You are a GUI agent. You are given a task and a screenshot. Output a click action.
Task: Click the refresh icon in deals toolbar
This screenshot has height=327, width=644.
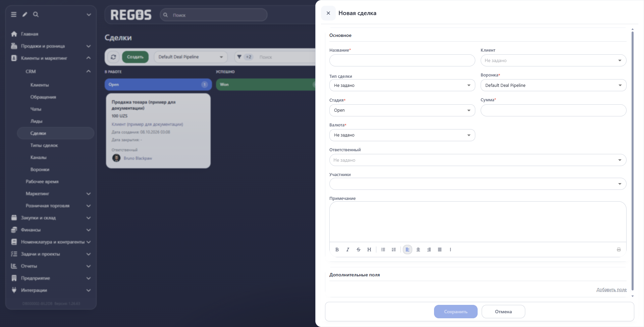pyautogui.click(x=113, y=57)
